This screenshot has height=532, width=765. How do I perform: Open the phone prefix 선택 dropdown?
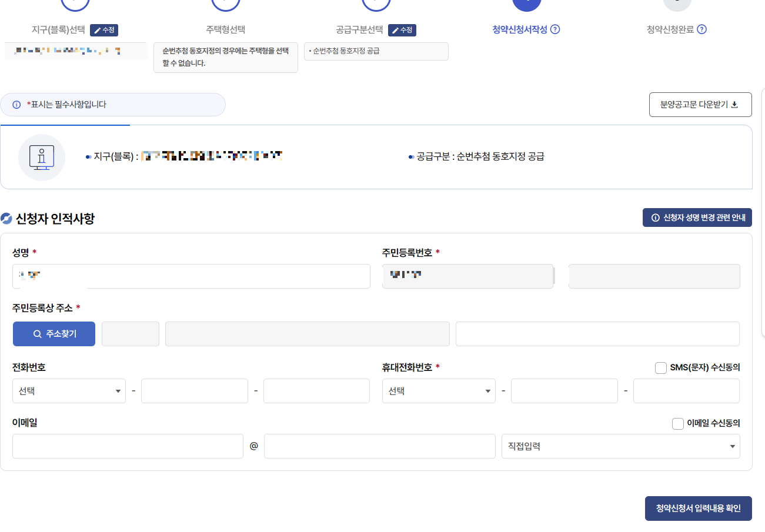pos(69,390)
